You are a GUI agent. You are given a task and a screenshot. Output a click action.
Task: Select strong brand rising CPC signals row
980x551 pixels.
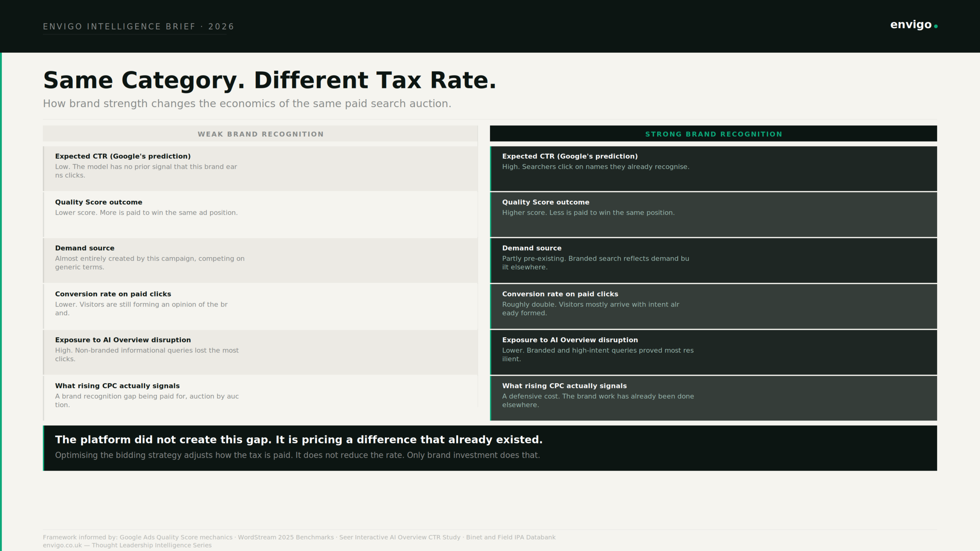click(713, 398)
